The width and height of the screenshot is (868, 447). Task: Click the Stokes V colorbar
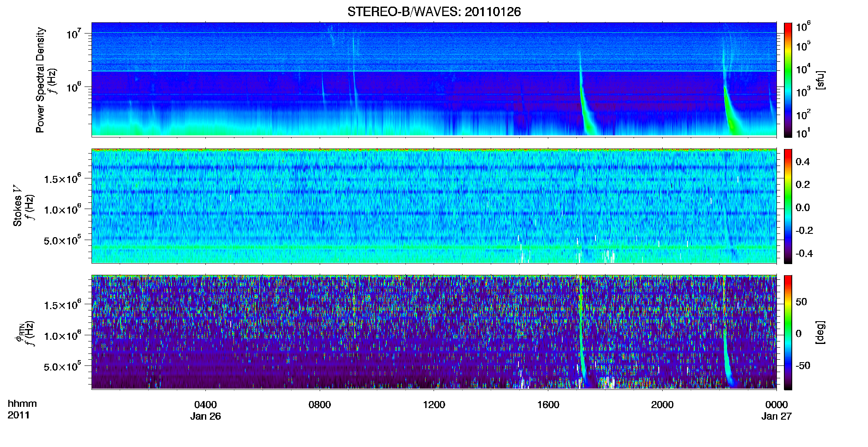click(x=788, y=206)
